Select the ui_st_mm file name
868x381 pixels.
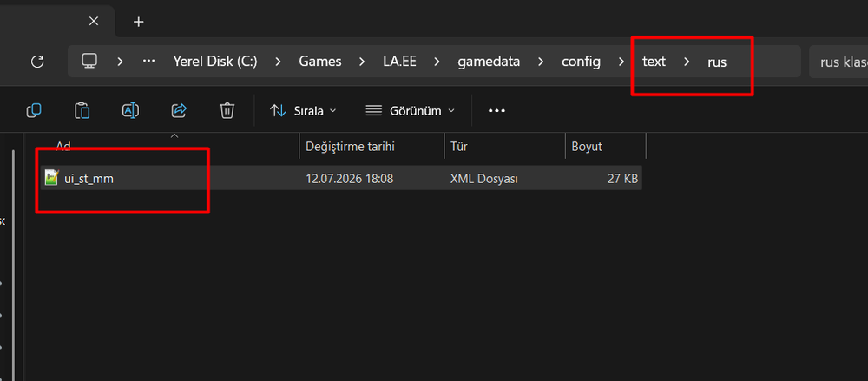pos(89,178)
